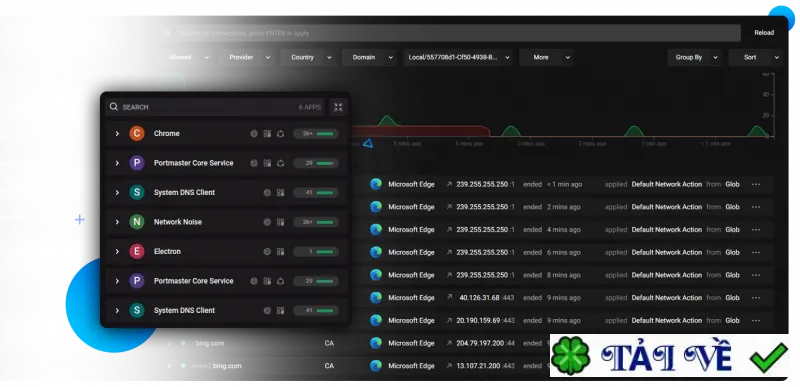Click the circular globe icon in the Electron row
The image size is (800, 387).
point(267,251)
